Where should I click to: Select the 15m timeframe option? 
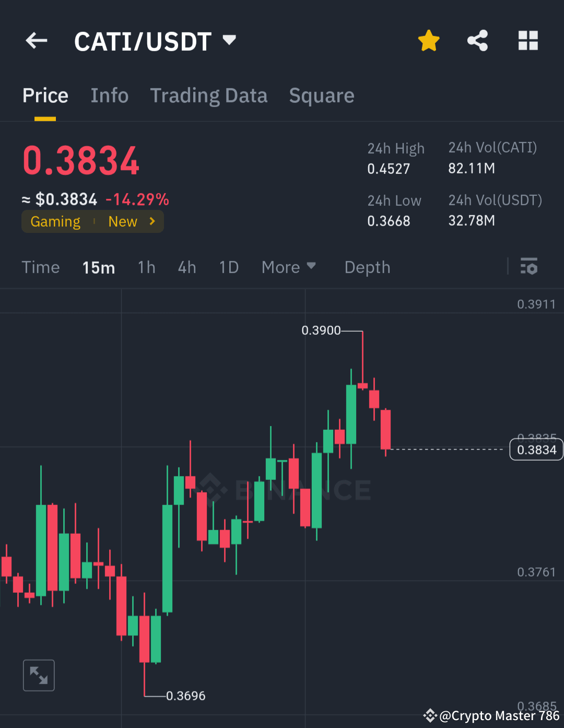coord(98,267)
